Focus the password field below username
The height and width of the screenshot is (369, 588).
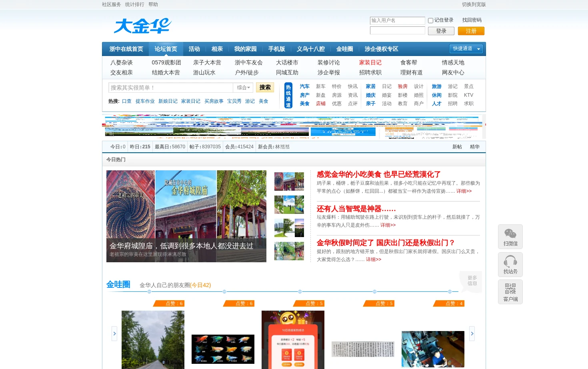(398, 30)
